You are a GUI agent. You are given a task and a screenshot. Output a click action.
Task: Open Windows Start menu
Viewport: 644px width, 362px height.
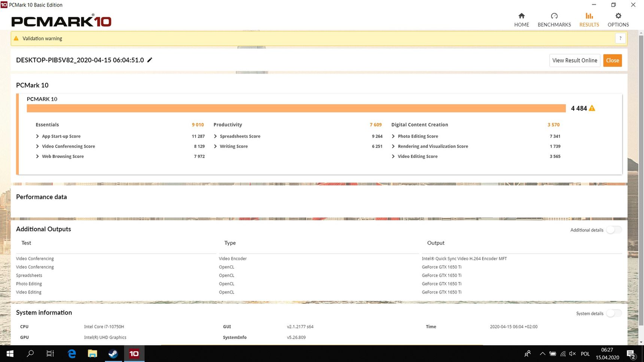(x=10, y=353)
